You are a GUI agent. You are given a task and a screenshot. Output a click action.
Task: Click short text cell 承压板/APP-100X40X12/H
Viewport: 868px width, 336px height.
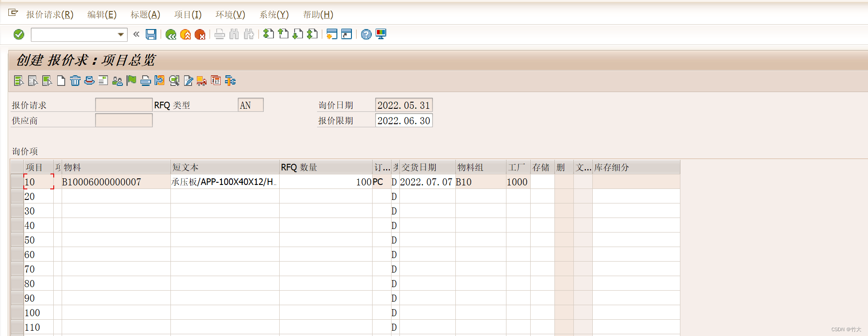click(225, 181)
